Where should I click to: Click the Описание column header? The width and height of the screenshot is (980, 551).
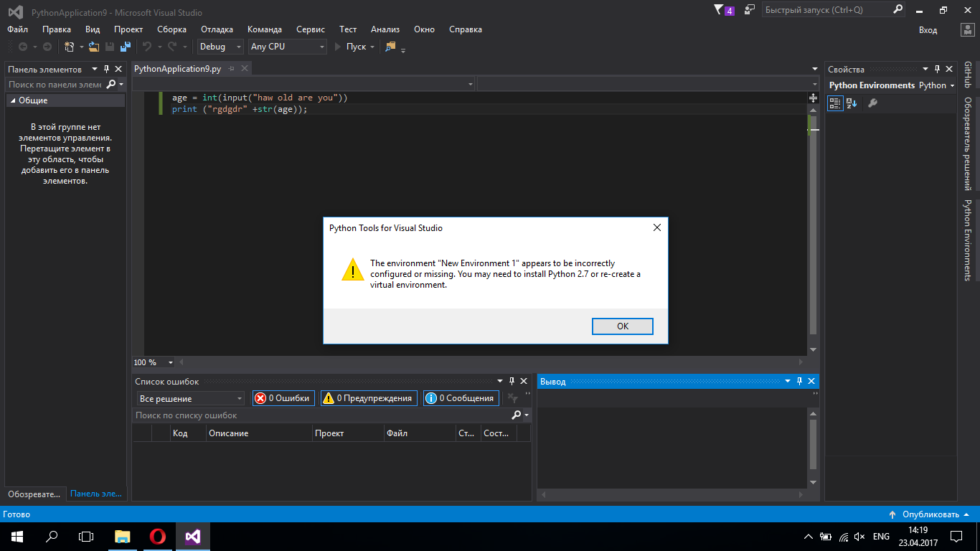[x=259, y=433]
